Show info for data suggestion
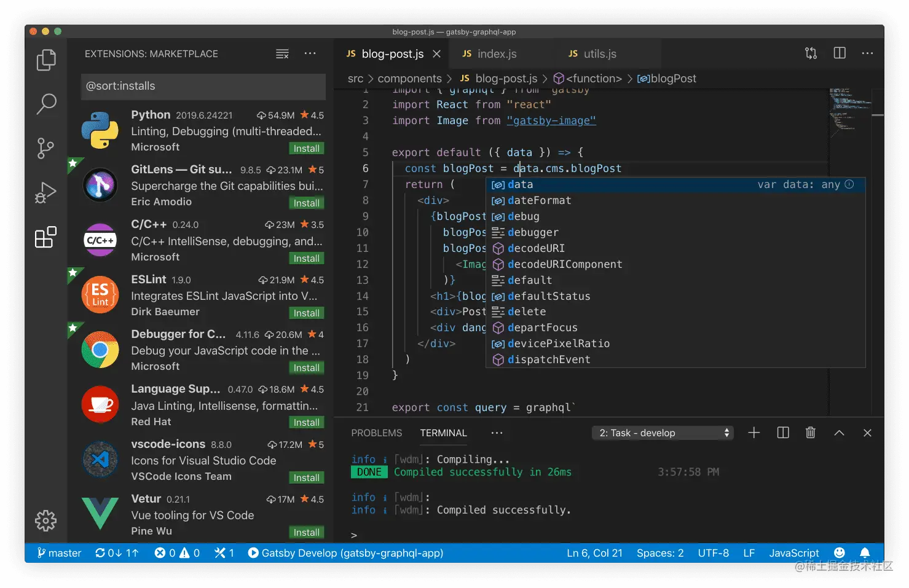This screenshot has height=588, width=909. coord(849,184)
